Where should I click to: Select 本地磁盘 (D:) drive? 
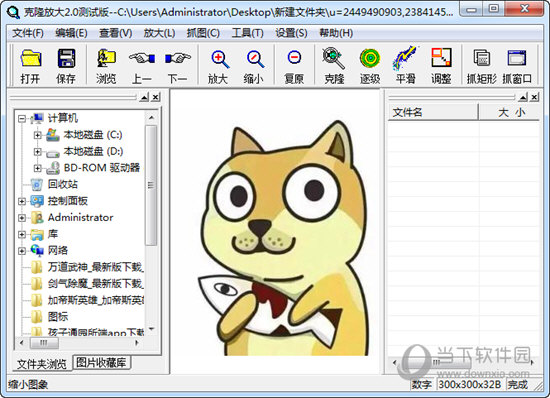(93, 151)
